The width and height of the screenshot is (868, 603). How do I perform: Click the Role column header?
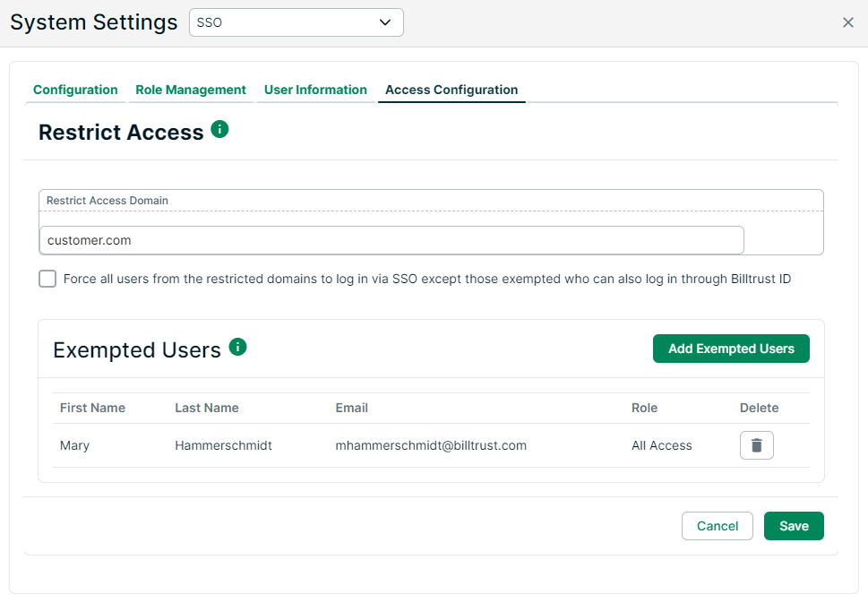pos(644,408)
